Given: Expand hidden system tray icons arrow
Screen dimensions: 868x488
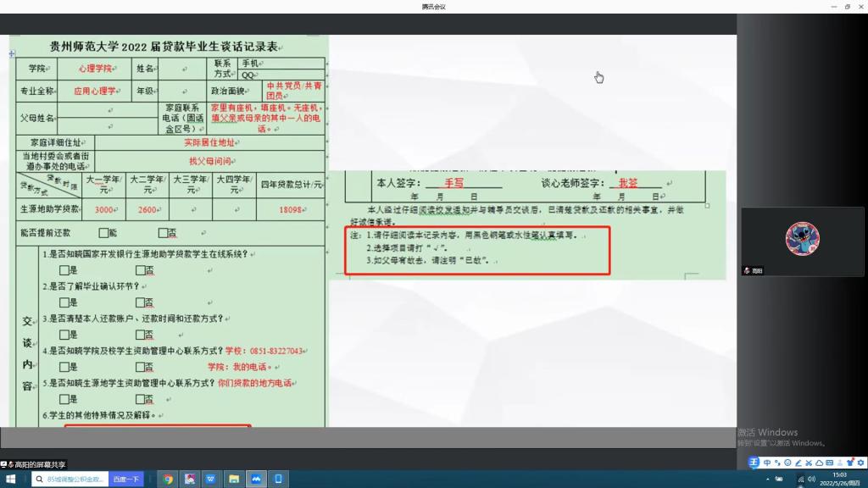Looking at the screenshot, I should coord(768,480).
